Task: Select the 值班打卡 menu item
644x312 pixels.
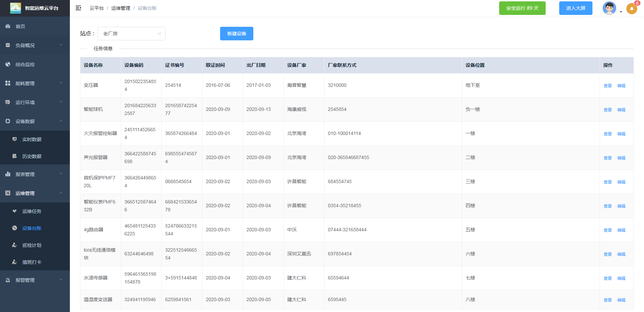Action: tap(32, 262)
